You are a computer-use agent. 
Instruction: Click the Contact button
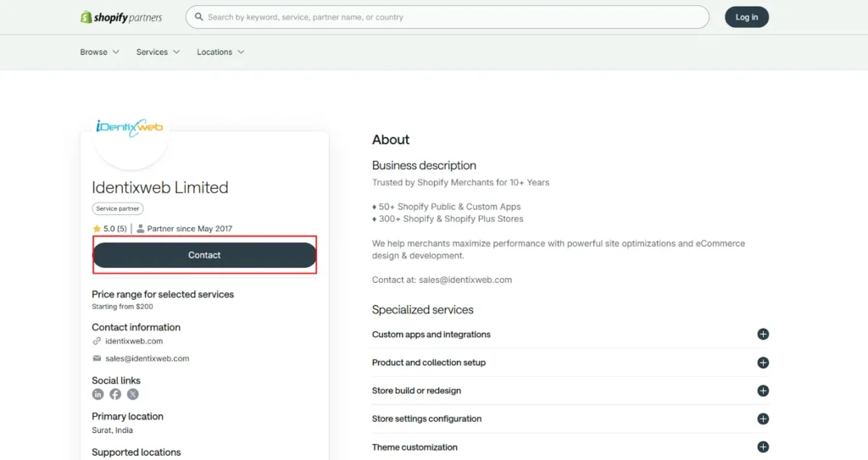click(204, 255)
